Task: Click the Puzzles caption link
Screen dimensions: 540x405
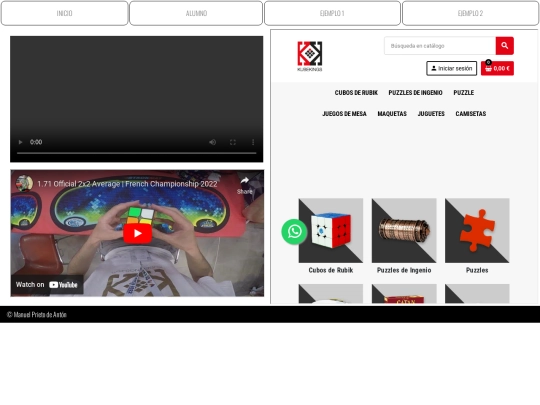Action: tap(477, 270)
